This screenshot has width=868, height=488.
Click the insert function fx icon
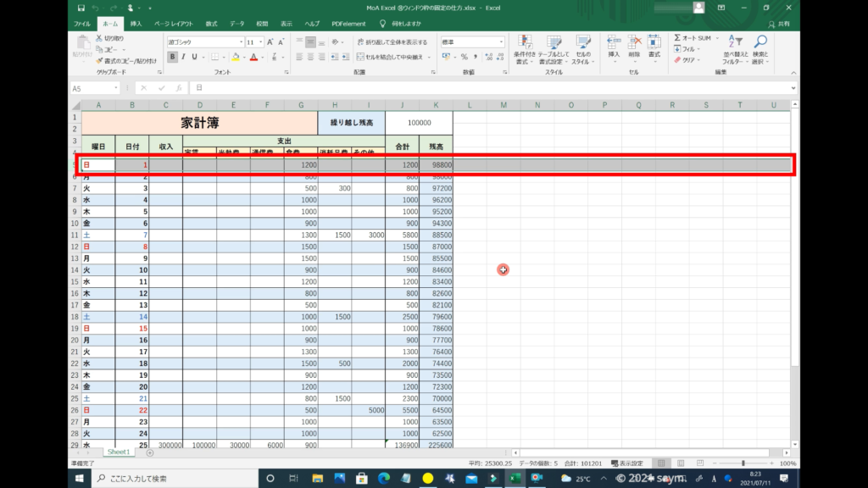(x=179, y=88)
